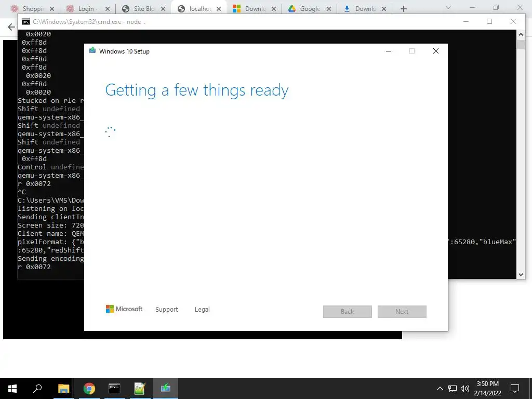Screen dimensions: 532x399
Task: Switch to the localhost browser tab
Action: (x=199, y=9)
